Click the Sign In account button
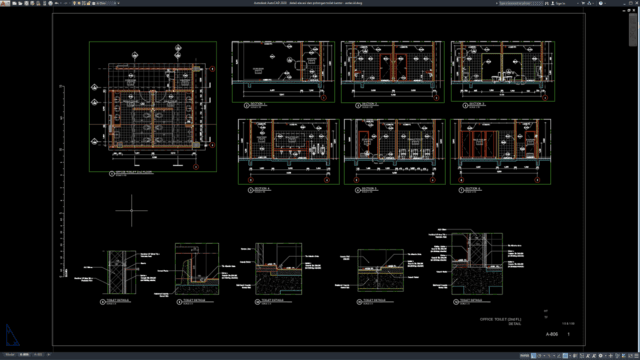This screenshot has width=640, height=360. click(558, 3)
